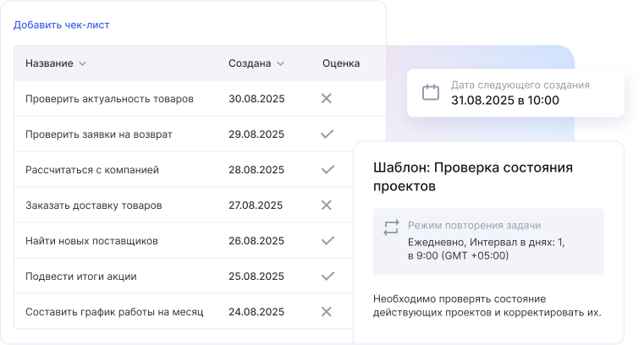
Task: Click the 'Режим повторения задачи' settings block
Action: click(x=488, y=241)
